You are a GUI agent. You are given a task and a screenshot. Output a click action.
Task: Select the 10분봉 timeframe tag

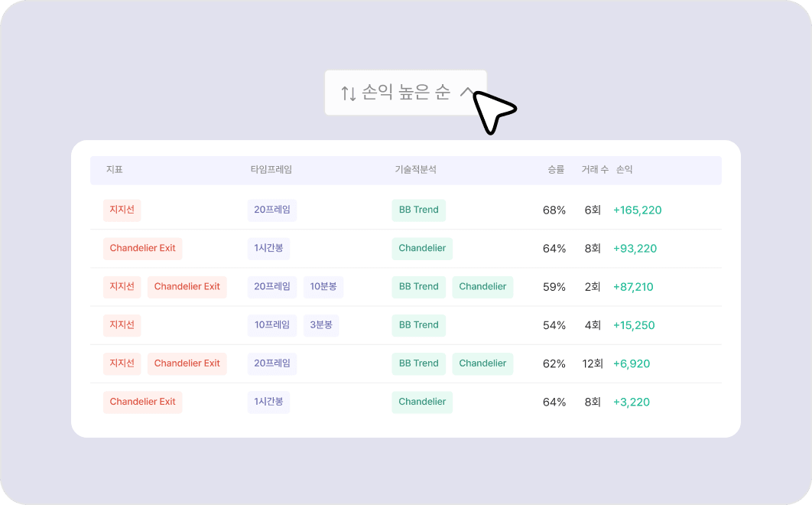click(323, 287)
